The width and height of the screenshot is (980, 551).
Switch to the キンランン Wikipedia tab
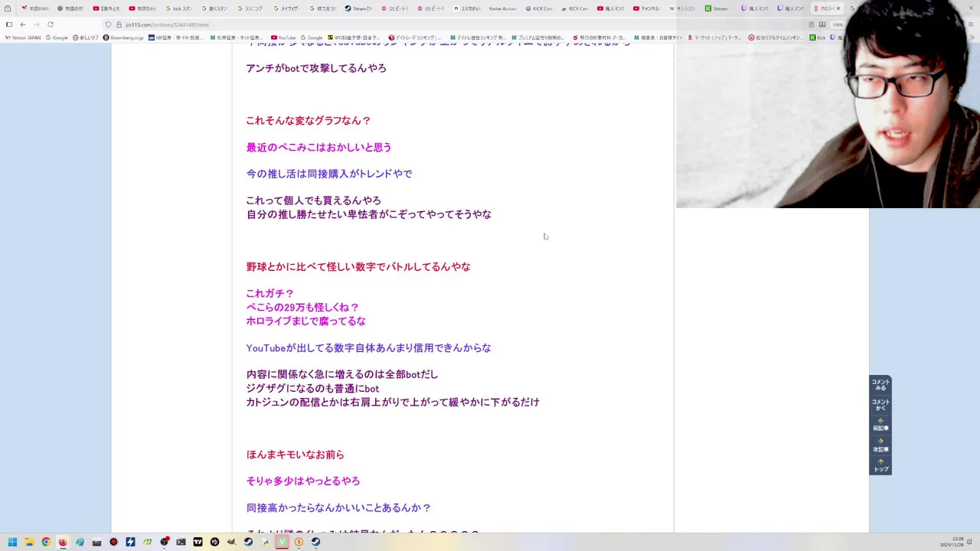coord(682,8)
